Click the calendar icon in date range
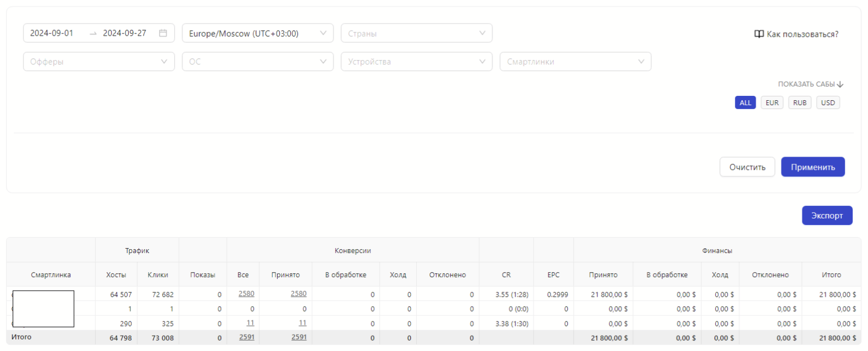The image size is (868, 351). [x=163, y=33]
